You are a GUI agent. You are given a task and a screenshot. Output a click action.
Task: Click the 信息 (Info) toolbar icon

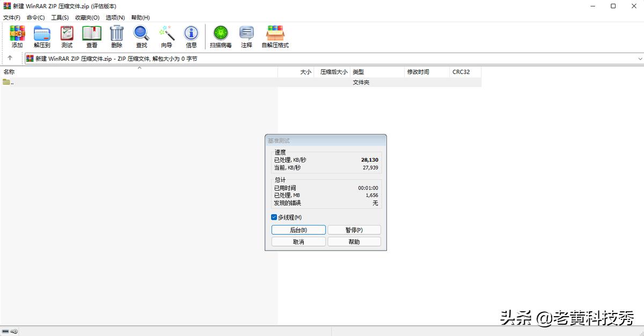191,35
